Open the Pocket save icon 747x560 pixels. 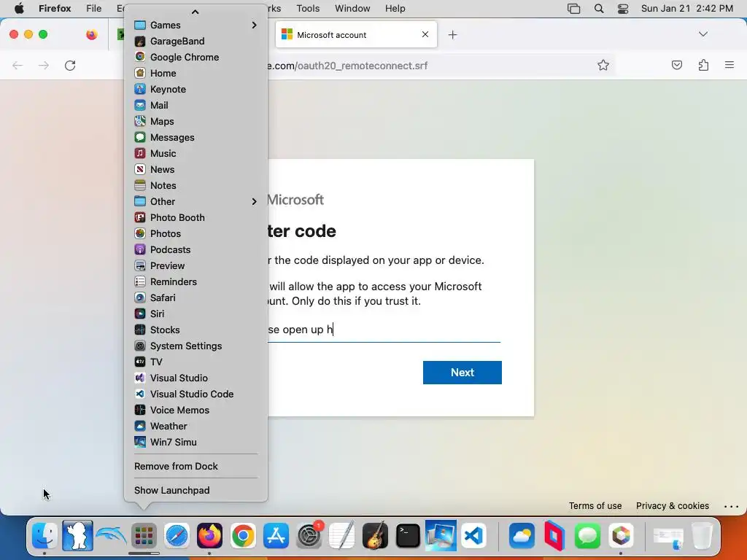677,65
